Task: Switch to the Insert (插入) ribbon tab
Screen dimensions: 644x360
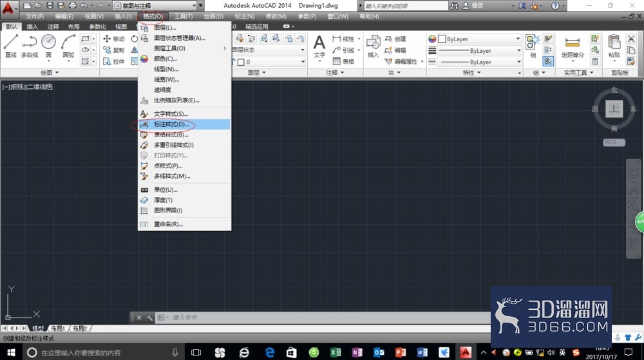Action: point(32,26)
